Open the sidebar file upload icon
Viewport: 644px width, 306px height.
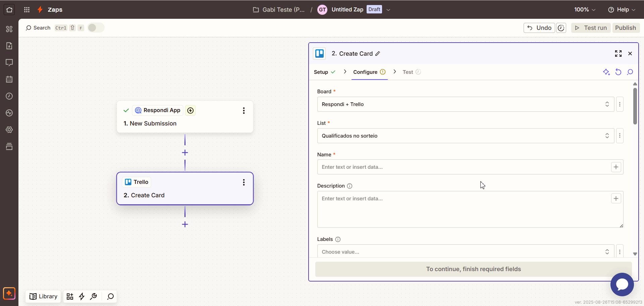pyautogui.click(x=9, y=46)
